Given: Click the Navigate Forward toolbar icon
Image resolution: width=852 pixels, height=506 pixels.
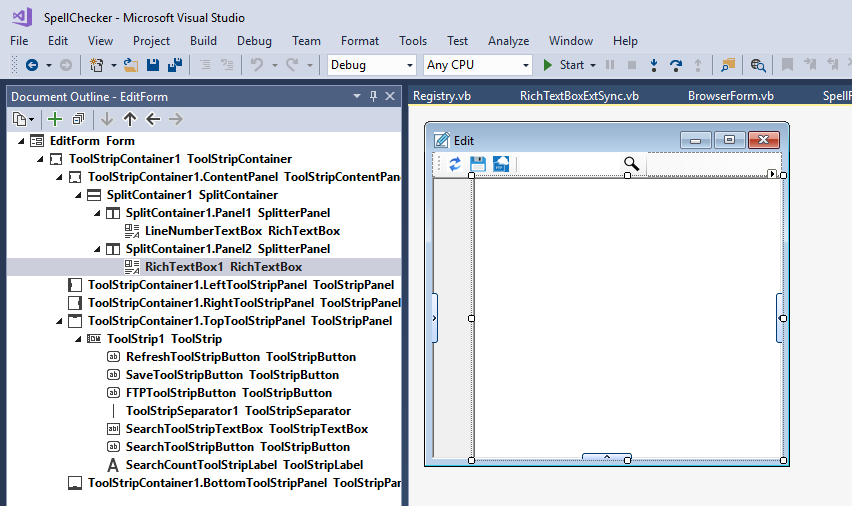Looking at the screenshot, I should [x=66, y=65].
